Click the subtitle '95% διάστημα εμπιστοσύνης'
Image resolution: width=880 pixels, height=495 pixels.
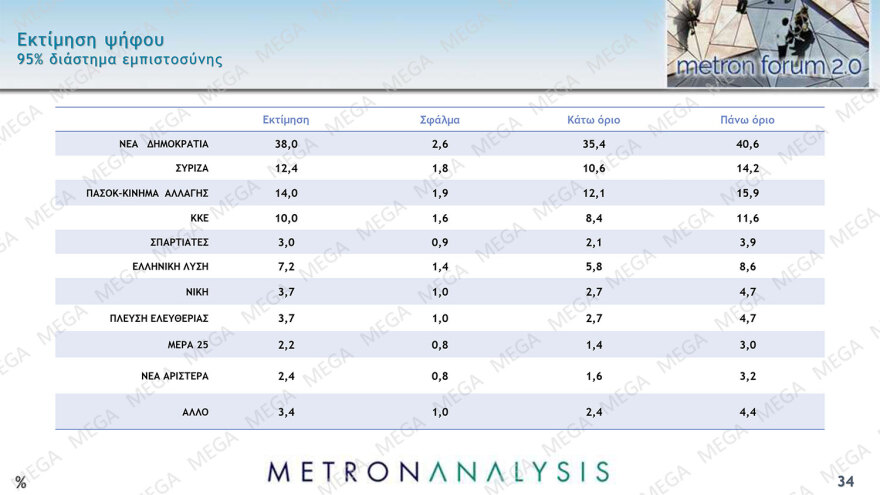tap(120, 59)
